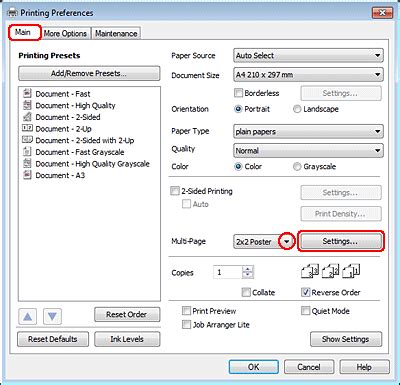Switch to the Main tab
400x385 pixels.
pyautogui.click(x=24, y=32)
